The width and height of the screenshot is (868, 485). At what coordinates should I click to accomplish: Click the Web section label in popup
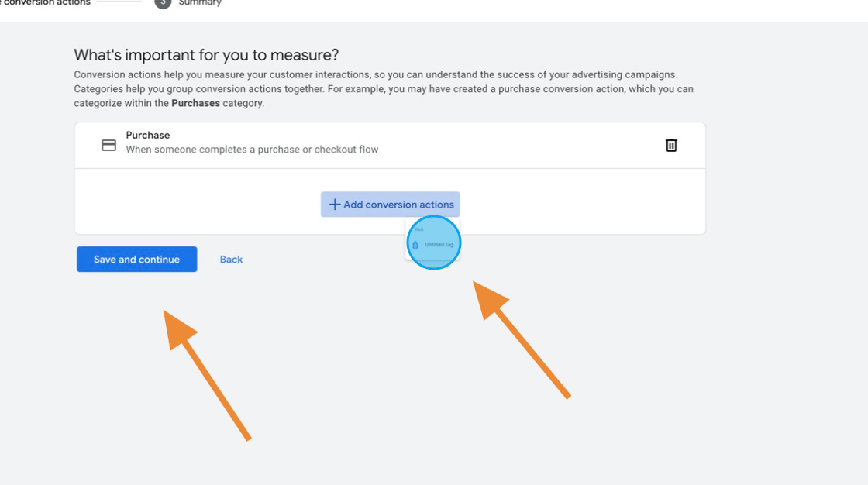click(419, 229)
